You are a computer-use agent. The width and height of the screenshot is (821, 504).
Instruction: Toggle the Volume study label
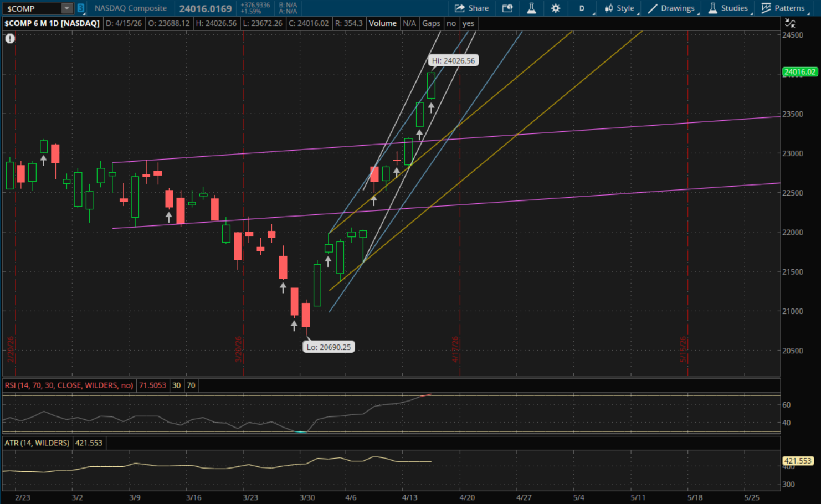click(382, 23)
